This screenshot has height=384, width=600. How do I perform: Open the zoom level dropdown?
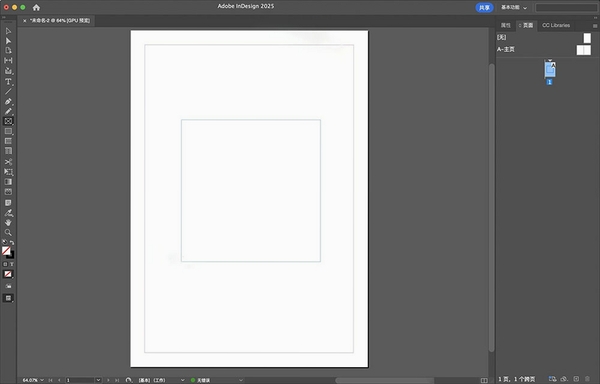point(42,380)
